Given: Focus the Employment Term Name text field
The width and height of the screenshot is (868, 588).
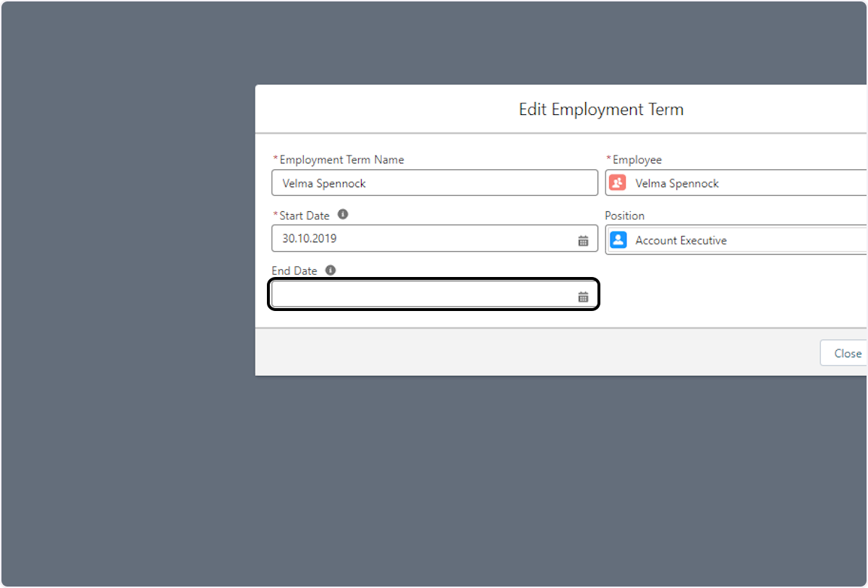Looking at the screenshot, I should click(434, 182).
